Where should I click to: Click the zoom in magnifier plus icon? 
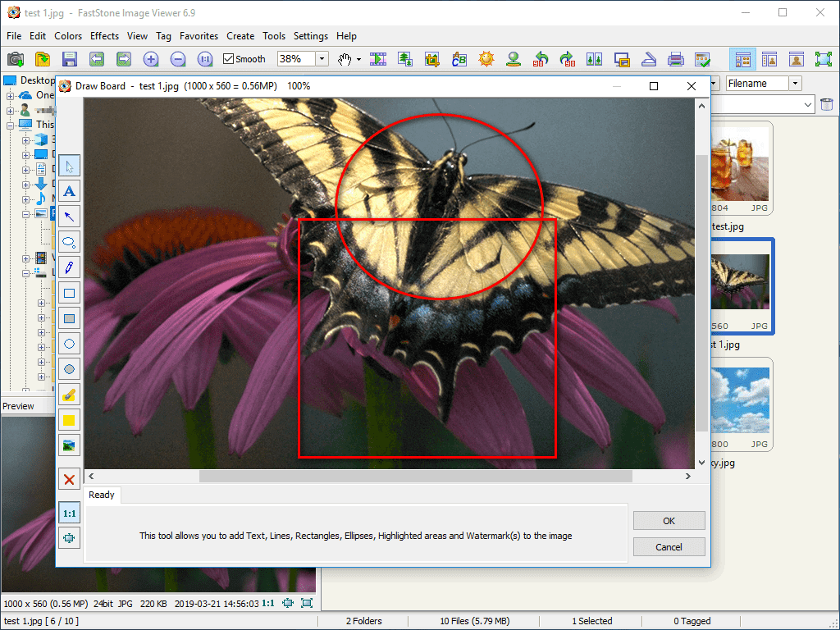point(151,59)
